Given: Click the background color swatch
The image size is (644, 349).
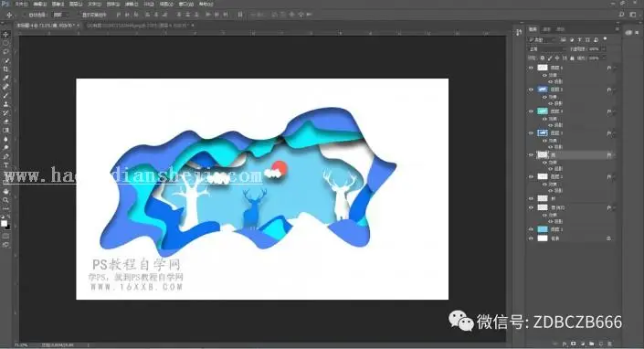Looking at the screenshot, I should pos(7,227).
